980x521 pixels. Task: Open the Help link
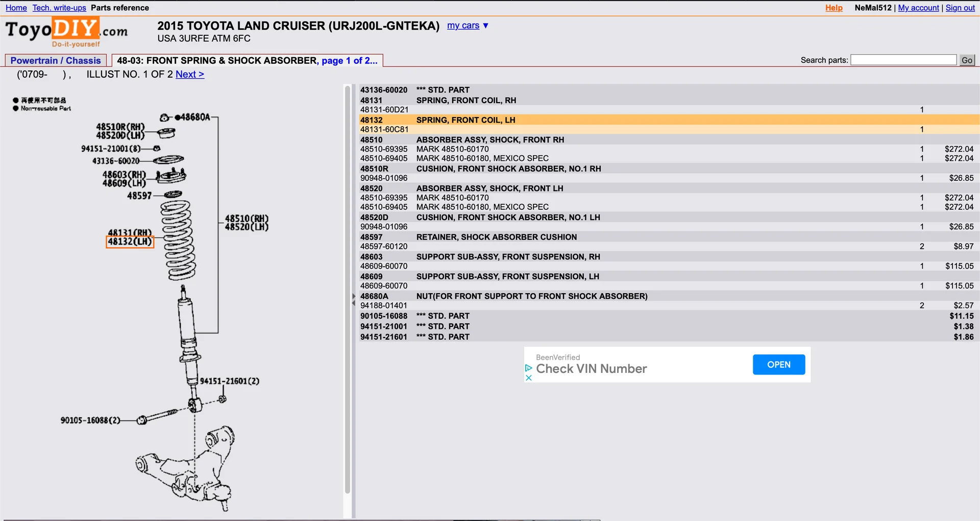tap(834, 8)
